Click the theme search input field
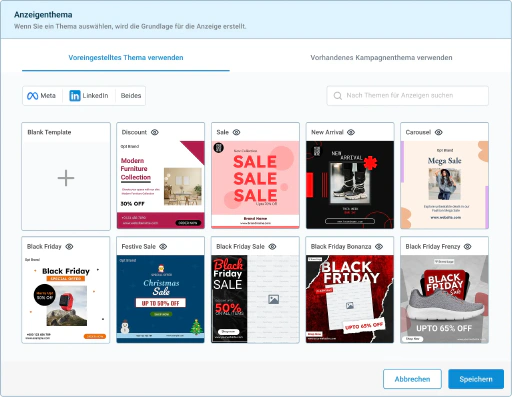Viewport: 512px width, 397px height. tap(408, 96)
